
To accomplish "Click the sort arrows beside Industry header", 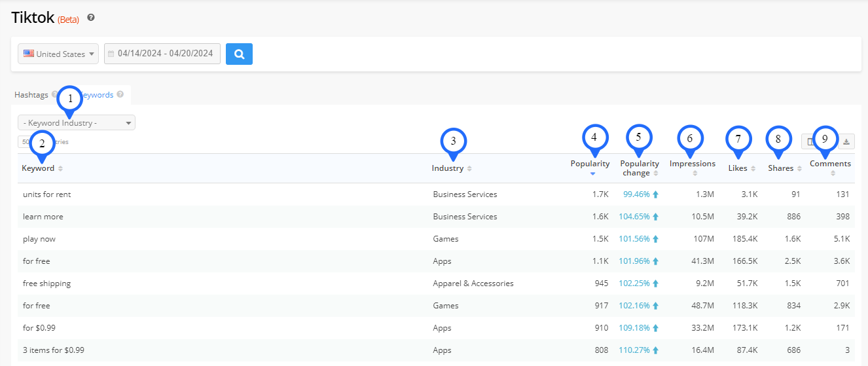I will tap(469, 169).
